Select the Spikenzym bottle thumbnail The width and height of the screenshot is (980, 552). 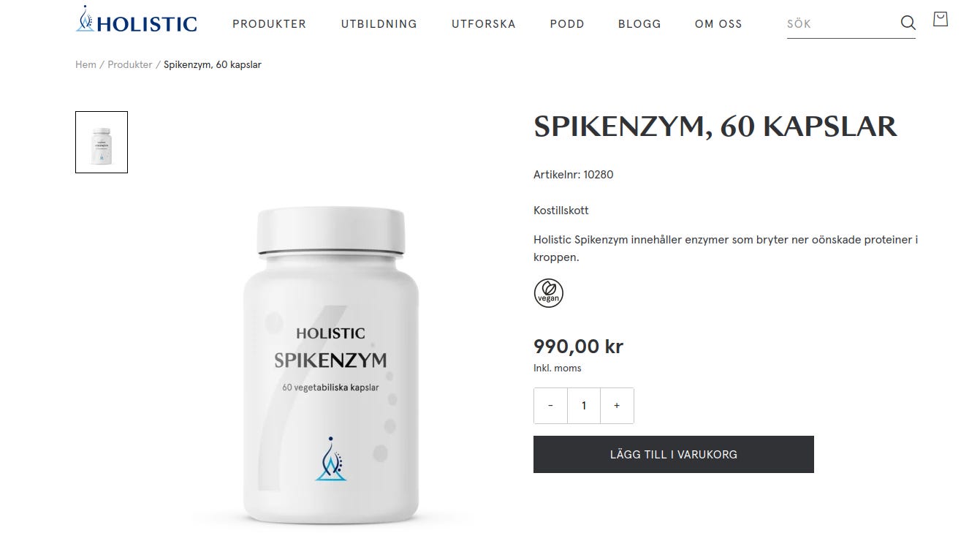pyautogui.click(x=102, y=142)
